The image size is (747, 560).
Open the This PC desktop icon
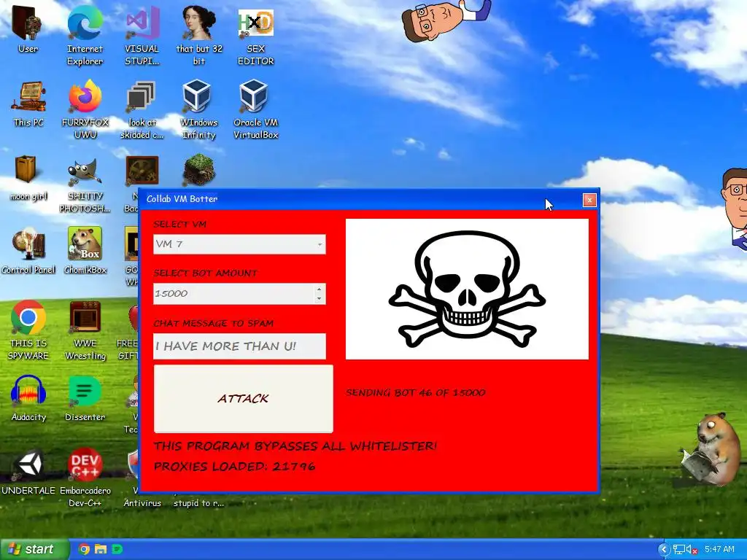pyautogui.click(x=28, y=98)
